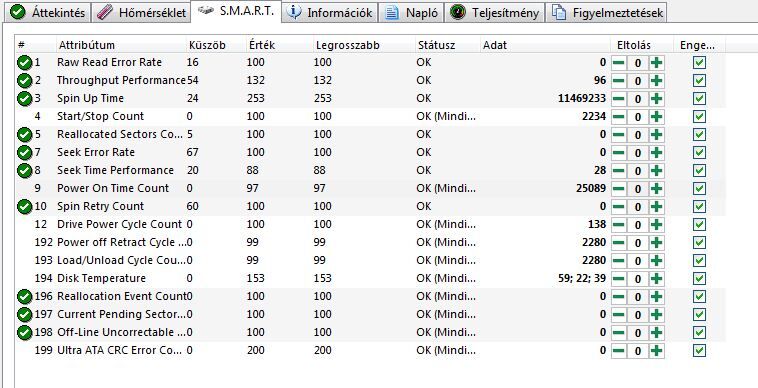Toggle enable checkbox for Throughput Performance
The width and height of the screenshot is (758, 388).
coord(699,81)
